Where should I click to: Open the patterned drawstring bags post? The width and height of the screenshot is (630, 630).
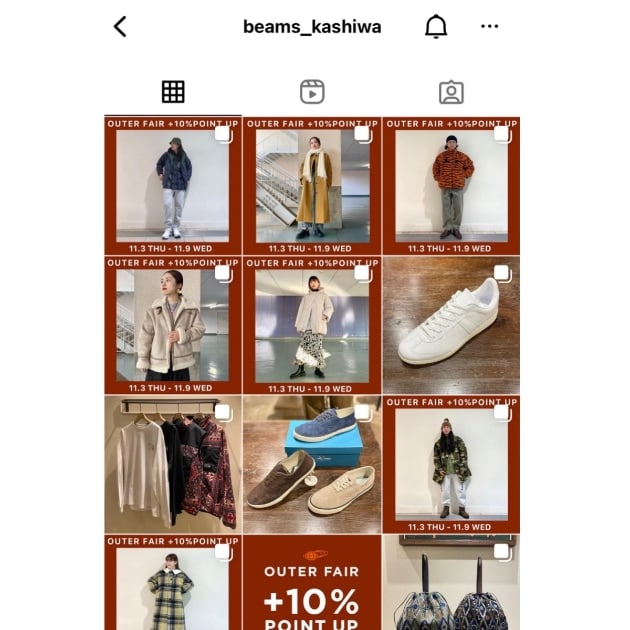point(451,582)
